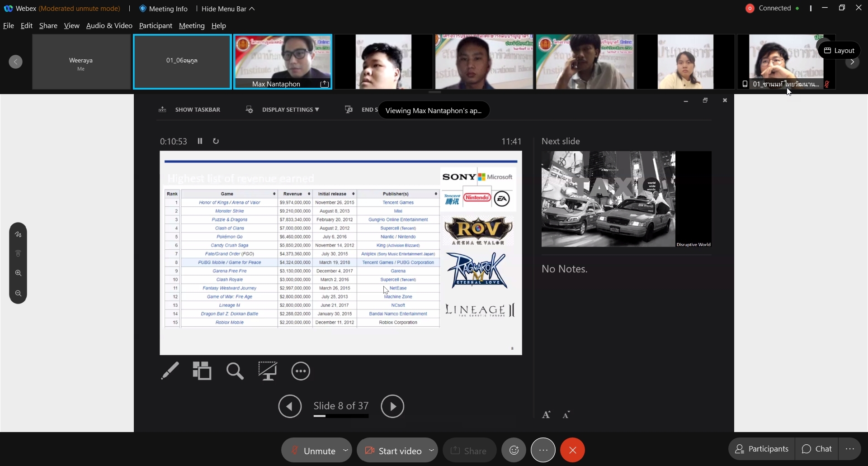This screenshot has height=466, width=868.
Task: Click share icon on Max Nantaphon's thumbnail
Action: (x=325, y=84)
